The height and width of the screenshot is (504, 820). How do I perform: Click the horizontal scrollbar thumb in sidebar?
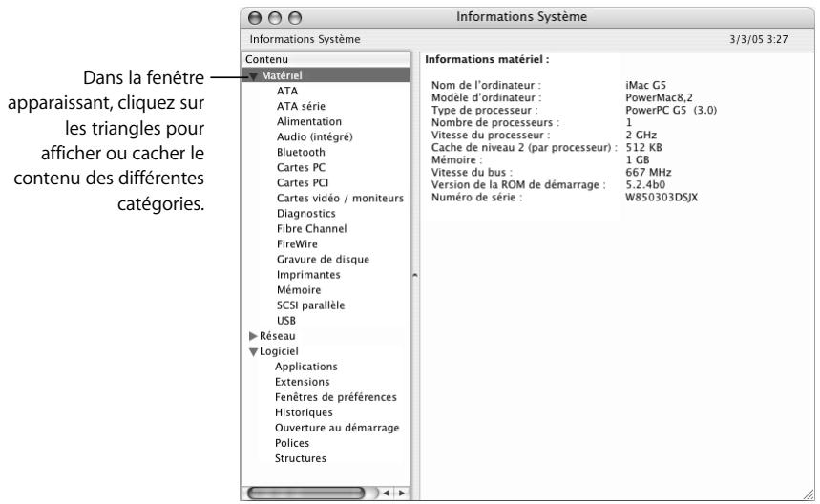click(x=306, y=493)
